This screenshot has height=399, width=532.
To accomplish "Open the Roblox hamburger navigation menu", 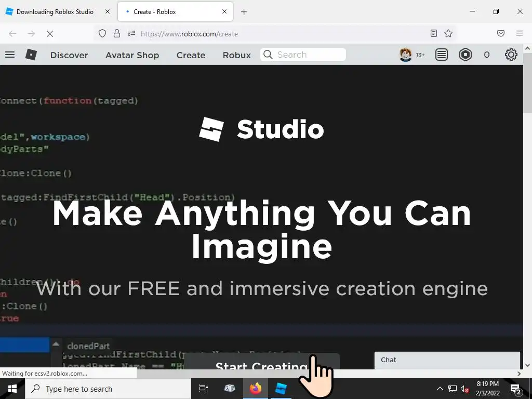I will (x=10, y=55).
